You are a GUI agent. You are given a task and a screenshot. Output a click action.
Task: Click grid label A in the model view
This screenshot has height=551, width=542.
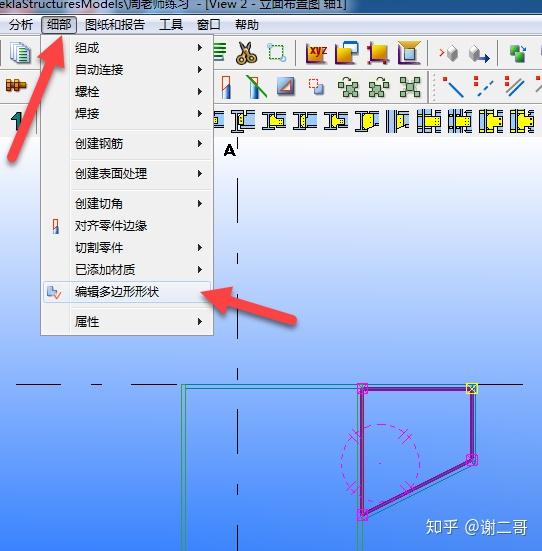click(x=230, y=150)
